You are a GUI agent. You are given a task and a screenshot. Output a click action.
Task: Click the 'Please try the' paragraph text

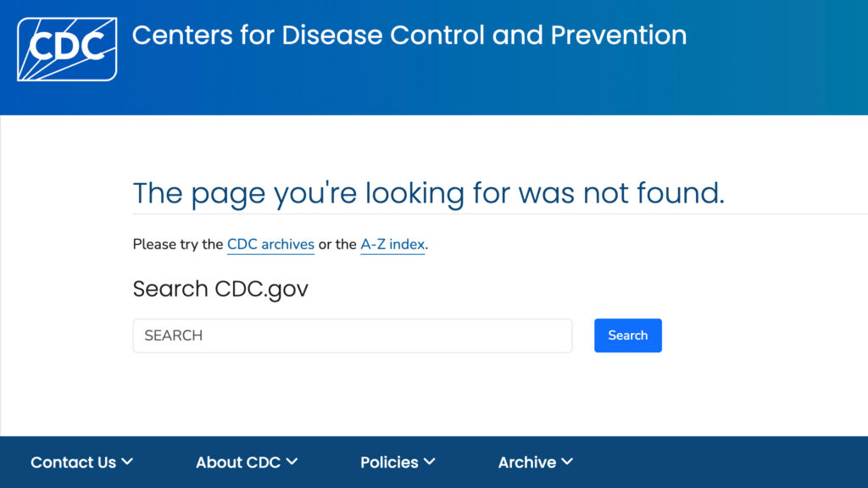click(x=178, y=245)
